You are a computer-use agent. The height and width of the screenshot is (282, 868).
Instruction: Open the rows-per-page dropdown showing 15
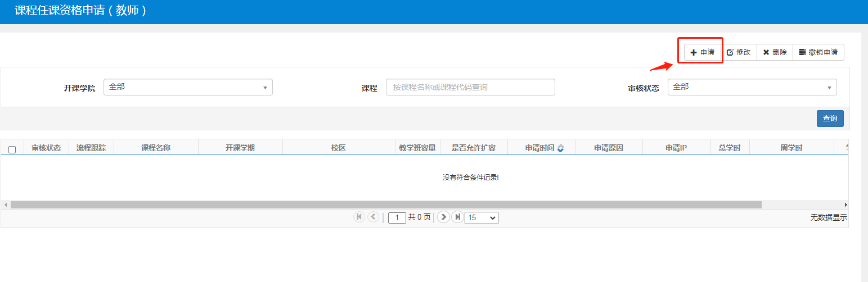[x=481, y=217]
